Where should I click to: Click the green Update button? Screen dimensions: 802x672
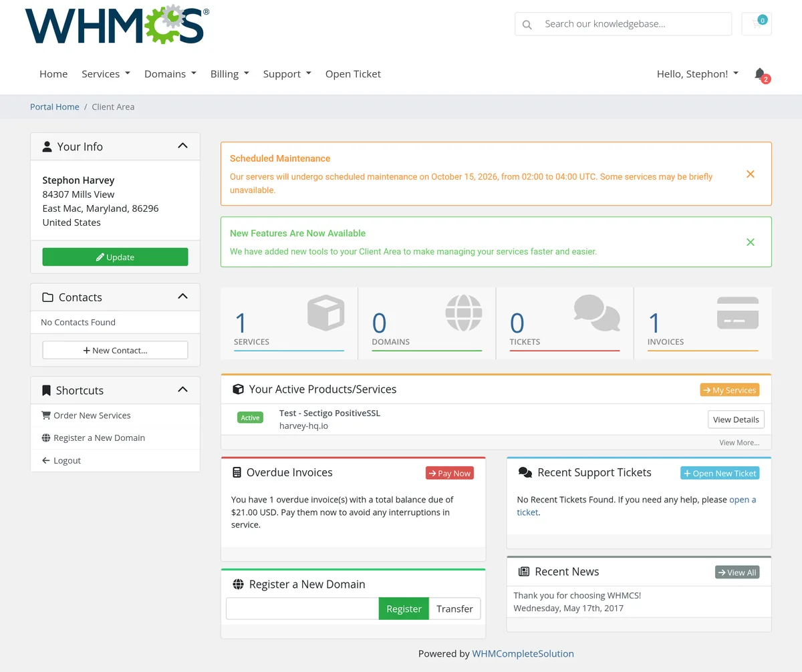tap(115, 257)
